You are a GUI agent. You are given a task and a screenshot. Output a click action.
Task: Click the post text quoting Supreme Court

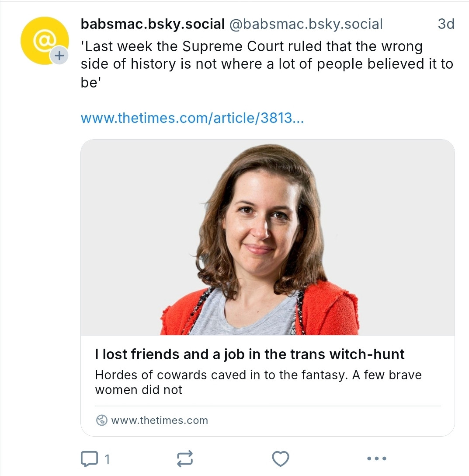point(267,64)
